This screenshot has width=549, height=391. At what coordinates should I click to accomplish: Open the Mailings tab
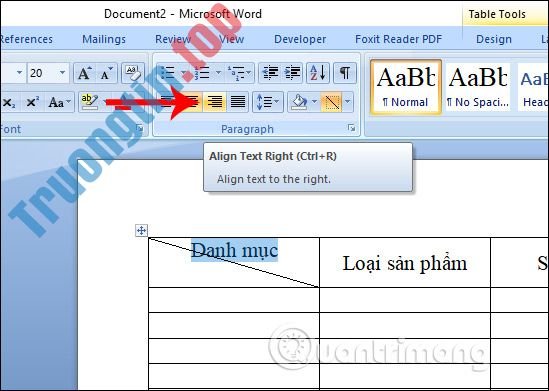[x=104, y=39]
